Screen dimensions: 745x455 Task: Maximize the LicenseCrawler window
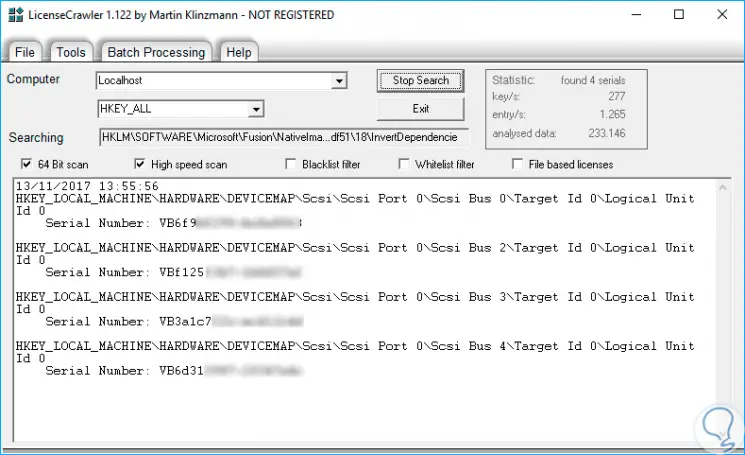tap(679, 15)
